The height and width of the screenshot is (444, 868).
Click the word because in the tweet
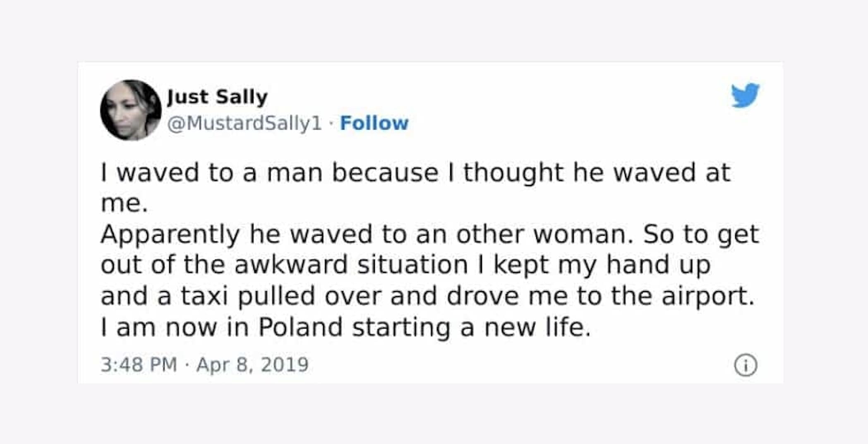(x=385, y=173)
